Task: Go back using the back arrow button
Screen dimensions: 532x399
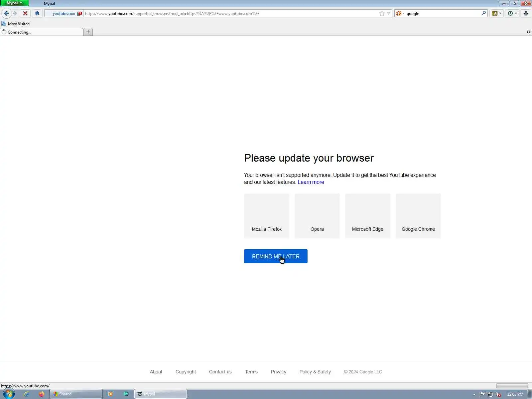Action: (x=6, y=13)
